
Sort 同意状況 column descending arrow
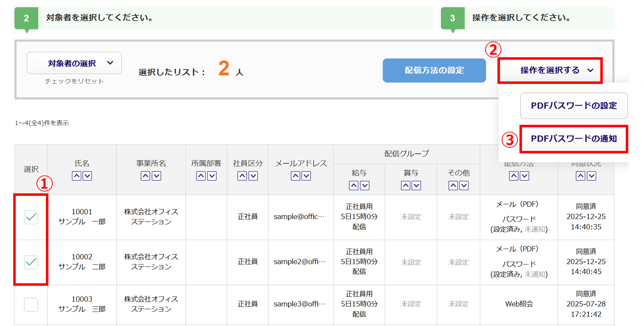pos(591,176)
